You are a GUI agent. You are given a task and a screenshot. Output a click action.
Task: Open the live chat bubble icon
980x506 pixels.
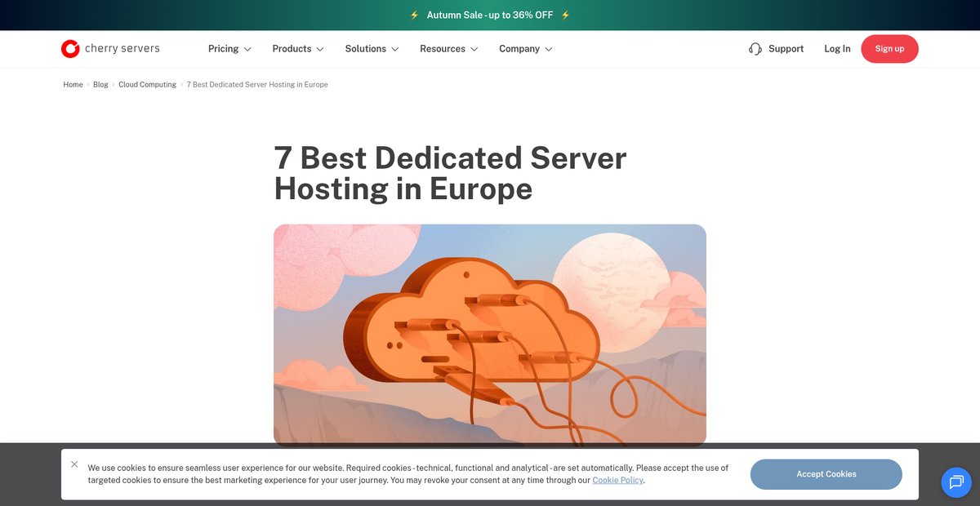[956, 482]
